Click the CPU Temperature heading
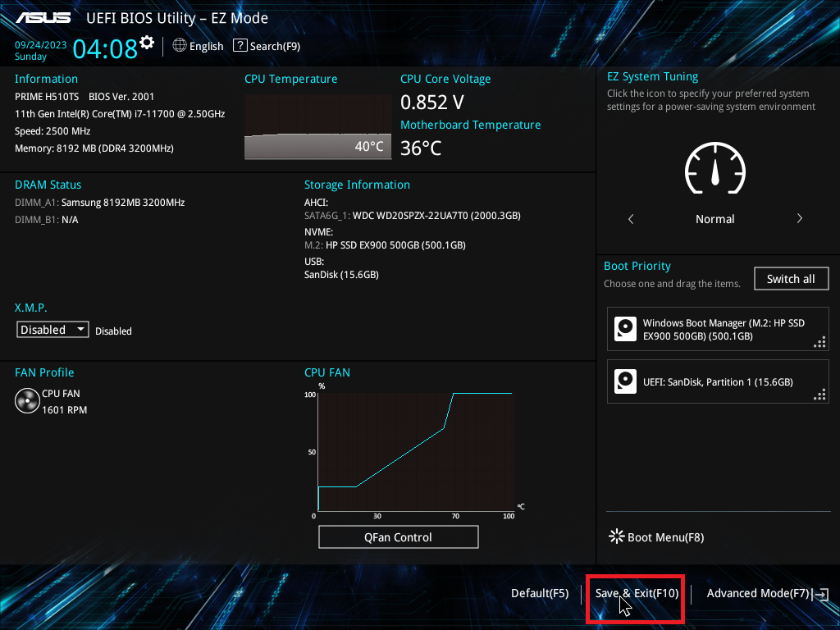 [291, 79]
